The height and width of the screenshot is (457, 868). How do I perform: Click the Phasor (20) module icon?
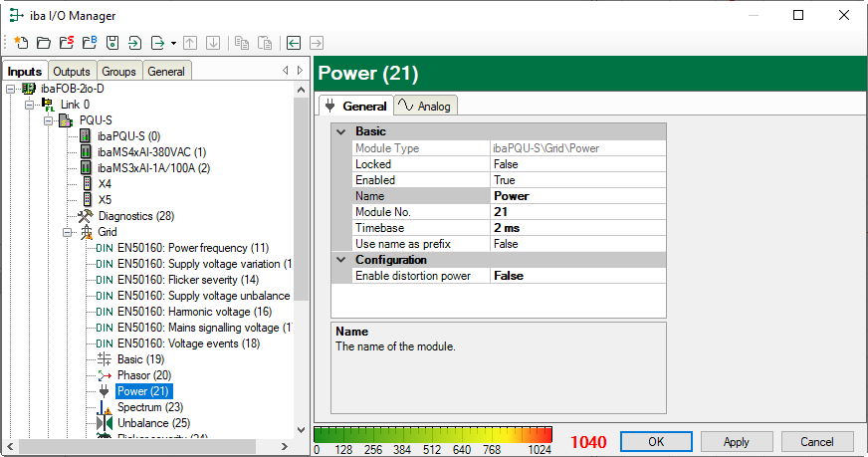(105, 375)
